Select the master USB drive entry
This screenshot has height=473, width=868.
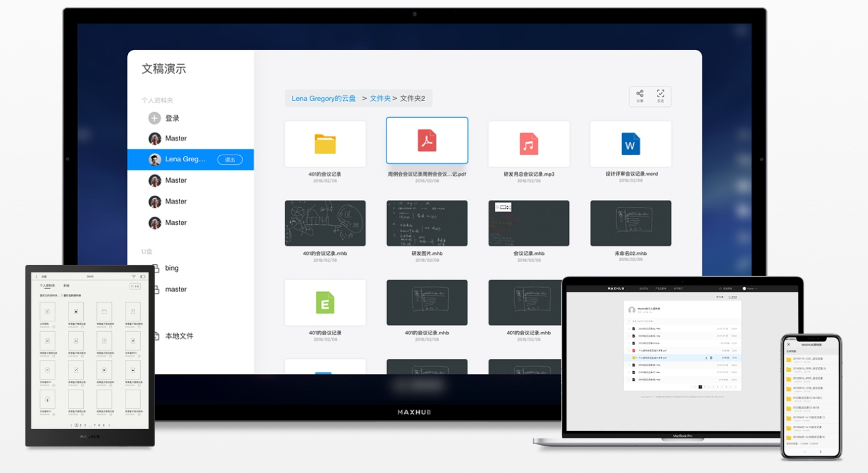pos(175,290)
